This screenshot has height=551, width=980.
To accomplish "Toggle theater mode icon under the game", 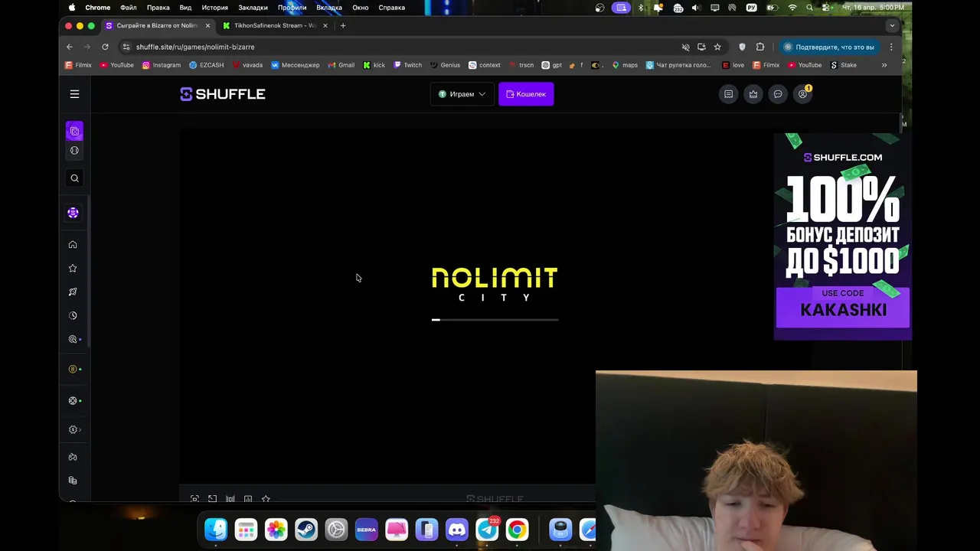I will click(194, 499).
